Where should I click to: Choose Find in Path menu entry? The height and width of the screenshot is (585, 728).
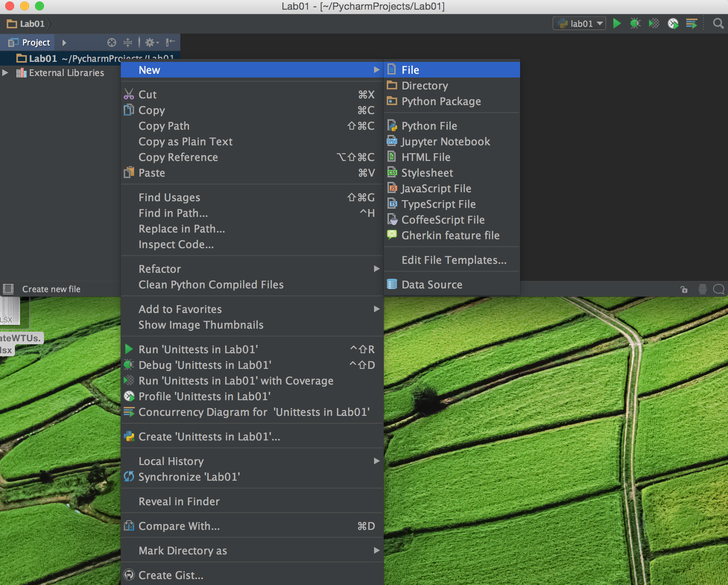tap(252, 213)
